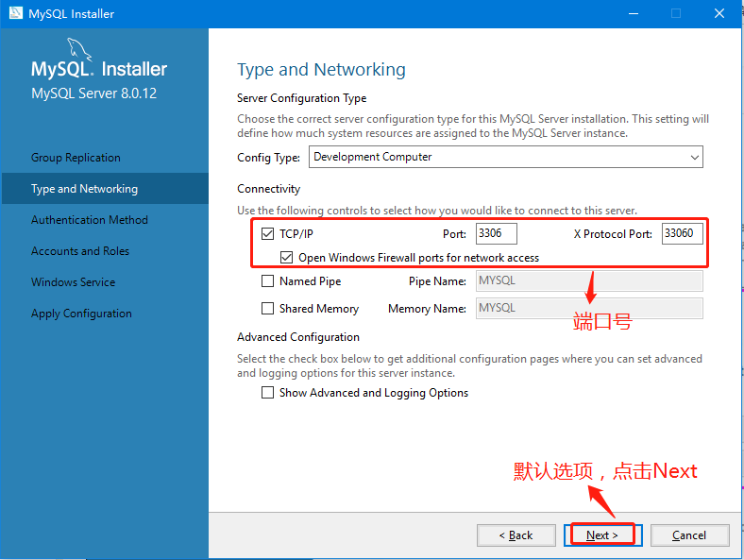Click the Cancel button

tap(689, 535)
